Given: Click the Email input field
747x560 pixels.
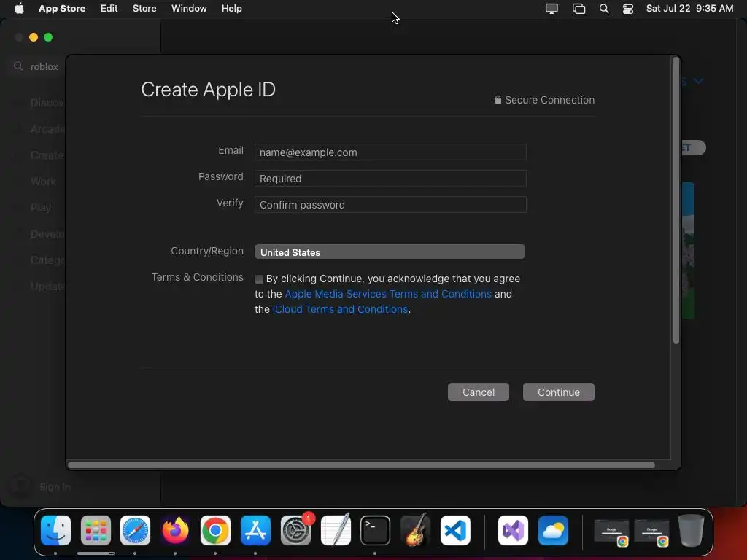Looking at the screenshot, I should pyautogui.click(x=390, y=152).
